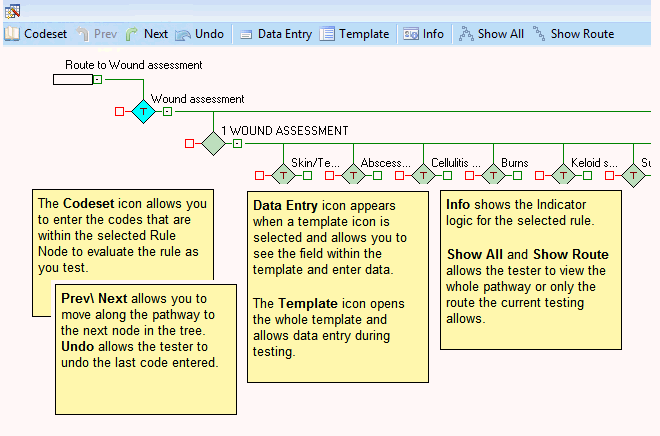660x436 pixels.
Task: Click red square left of 1 WOUND ASSESSMENT node
Action: coord(189,143)
